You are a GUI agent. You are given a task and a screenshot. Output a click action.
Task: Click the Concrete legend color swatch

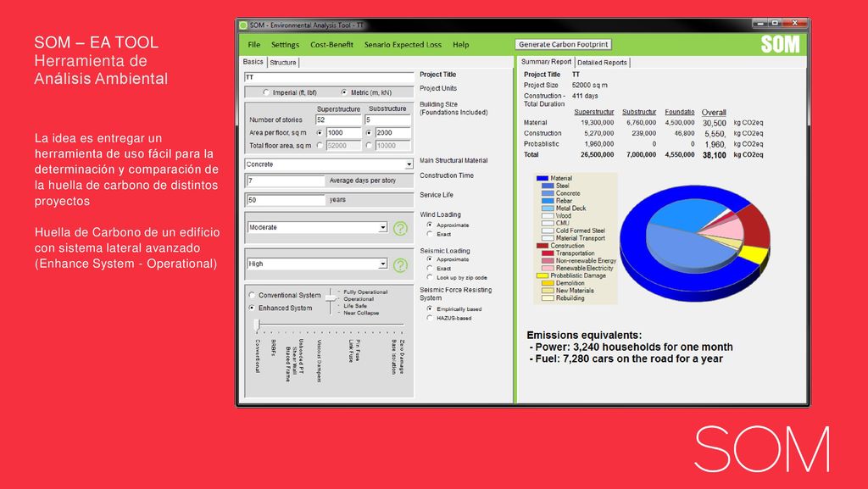pyautogui.click(x=548, y=193)
